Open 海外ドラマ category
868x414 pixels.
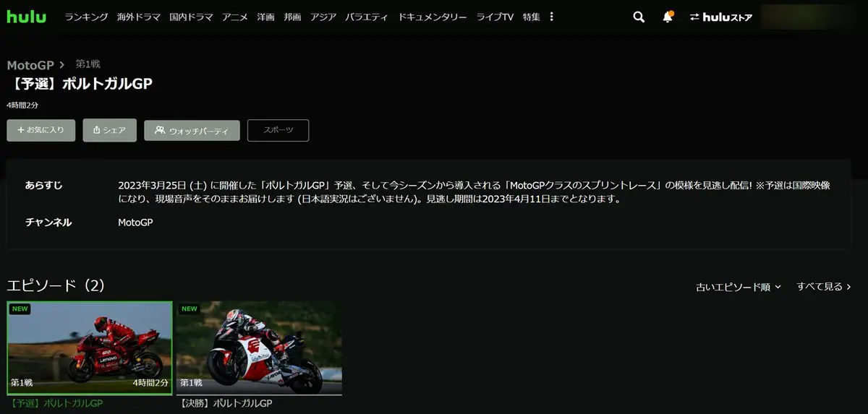click(139, 17)
